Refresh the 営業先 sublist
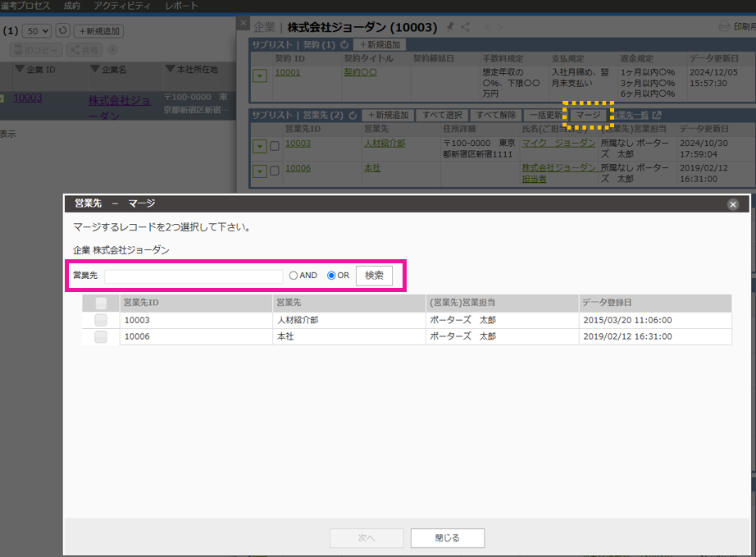 [353, 116]
